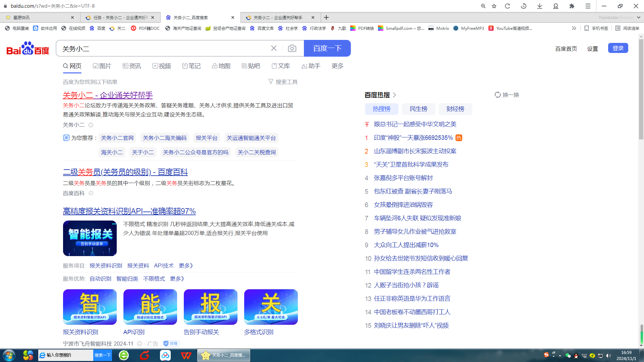Click suggested search 关运通智能通关平台
This screenshot has width=644, height=362.
[x=251, y=138]
